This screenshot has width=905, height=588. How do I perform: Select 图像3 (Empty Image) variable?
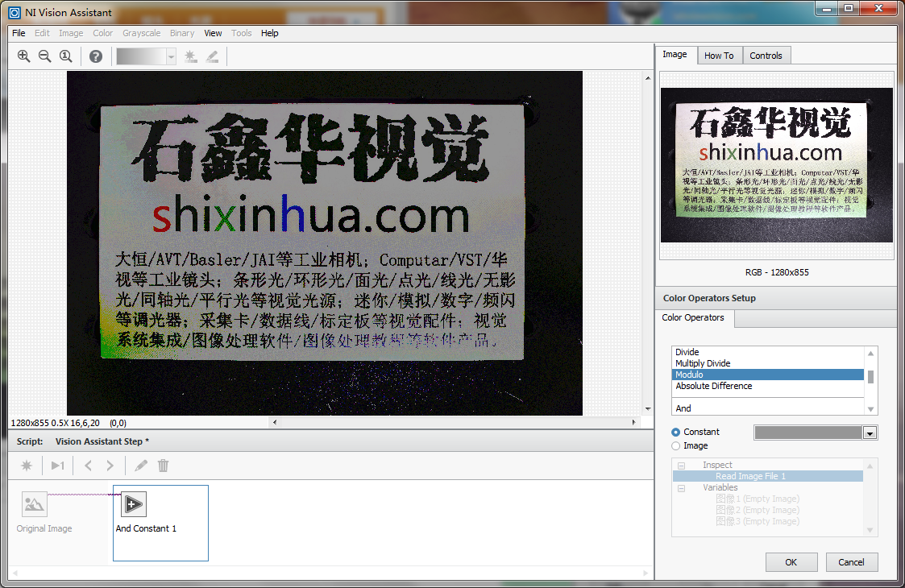pos(758,521)
